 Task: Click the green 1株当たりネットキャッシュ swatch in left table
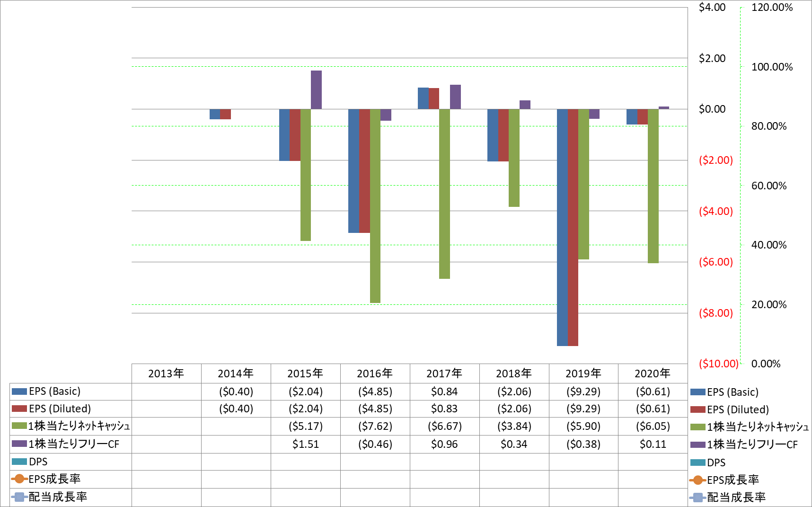tap(19, 426)
